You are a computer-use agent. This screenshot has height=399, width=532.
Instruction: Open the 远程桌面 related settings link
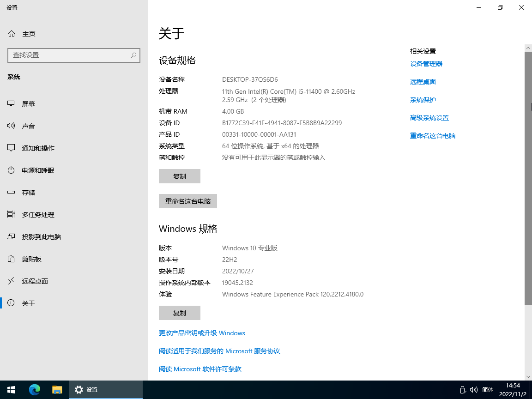[x=423, y=82]
